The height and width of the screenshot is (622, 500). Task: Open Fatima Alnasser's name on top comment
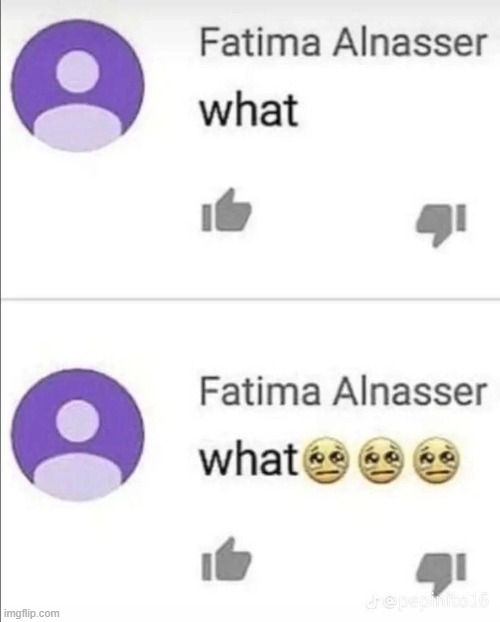[x=343, y=43]
